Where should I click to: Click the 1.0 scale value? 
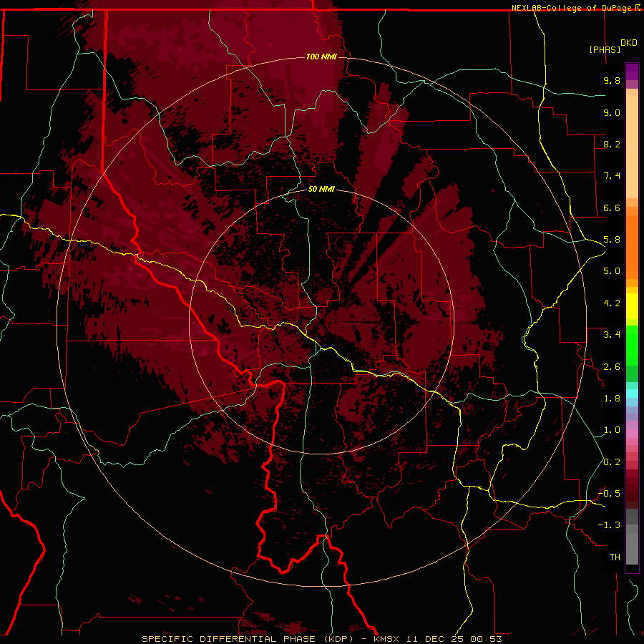[612, 430]
